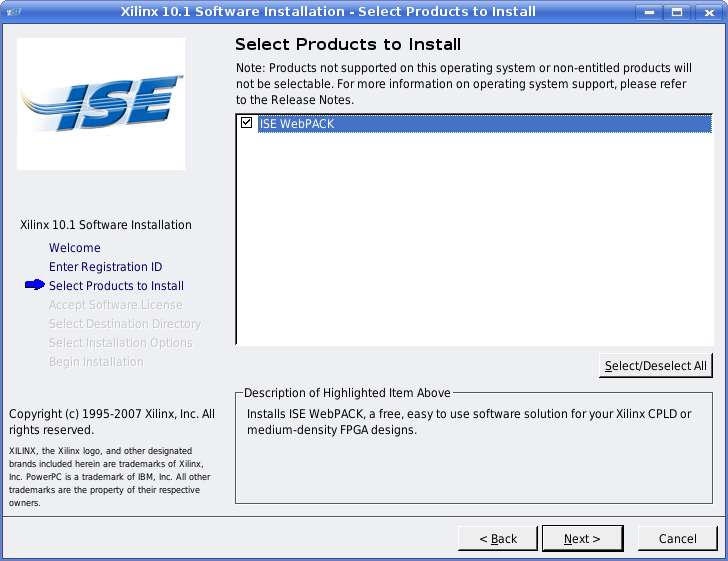This screenshot has height=561, width=728.
Task: Select the ISE WebPACK list entry
Action: point(296,124)
